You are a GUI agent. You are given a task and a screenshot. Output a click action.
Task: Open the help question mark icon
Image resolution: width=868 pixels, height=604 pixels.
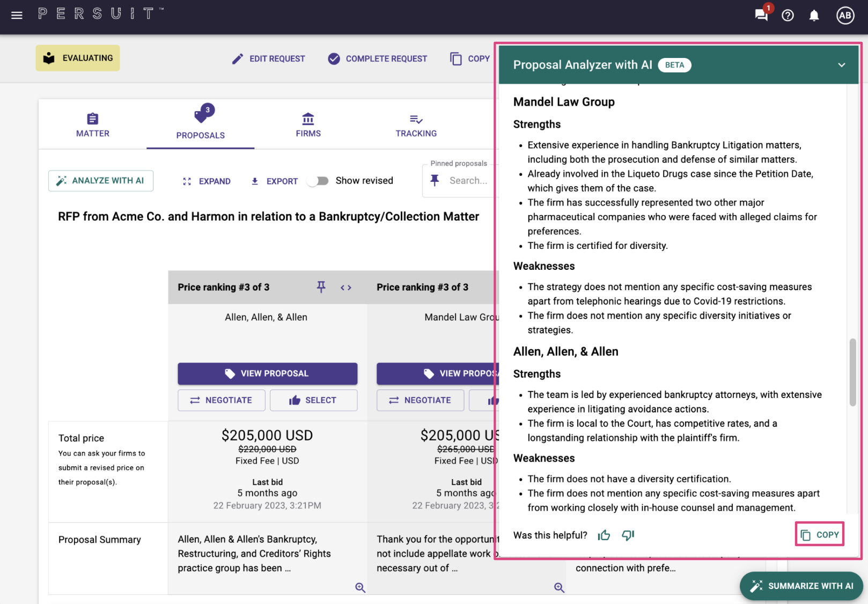point(788,15)
